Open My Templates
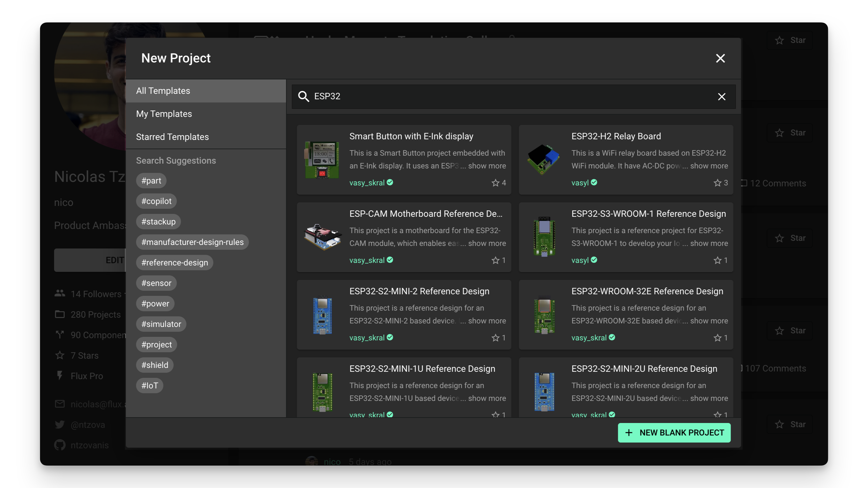This screenshot has width=868, height=488. click(x=205, y=114)
